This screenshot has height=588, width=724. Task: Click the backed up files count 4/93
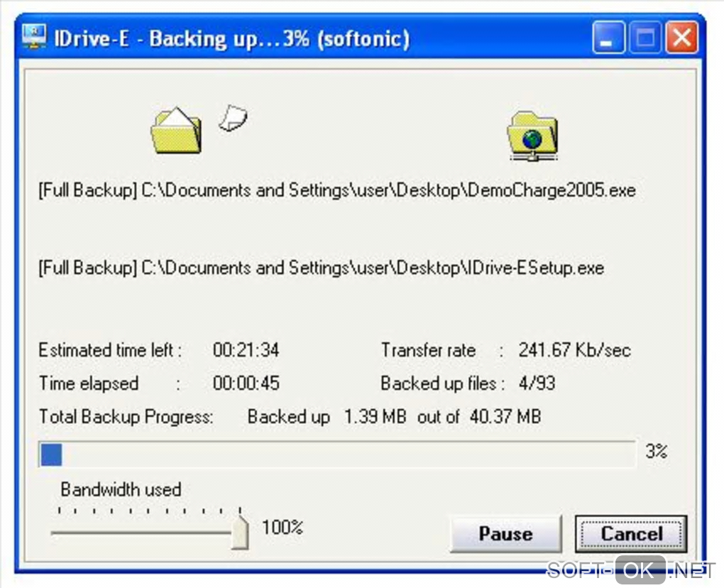(537, 383)
